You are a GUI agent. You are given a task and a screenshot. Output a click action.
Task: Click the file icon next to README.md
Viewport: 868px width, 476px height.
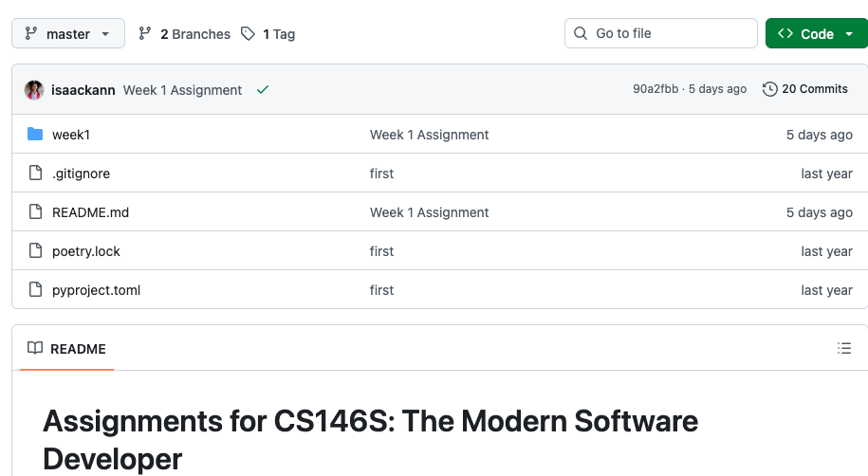(x=35, y=211)
